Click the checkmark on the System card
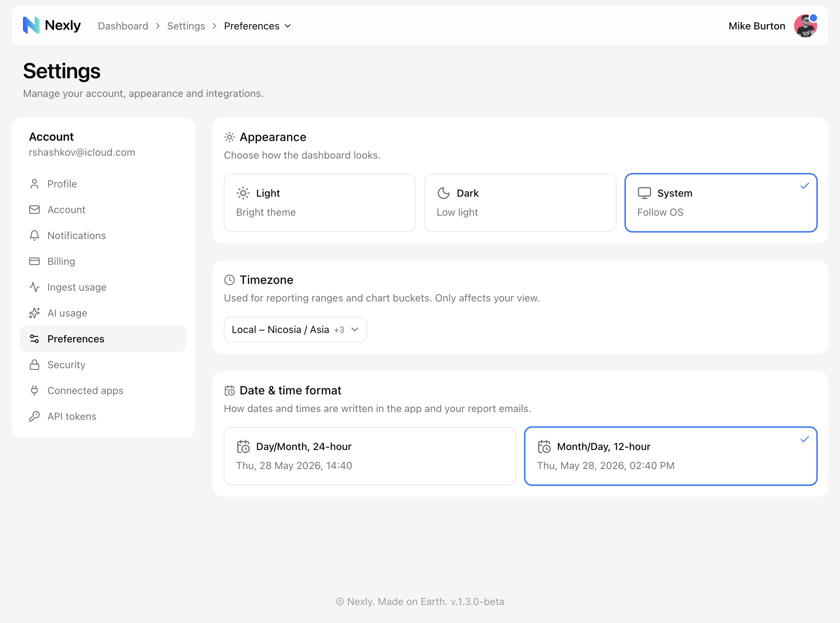Image resolution: width=840 pixels, height=623 pixels. click(804, 186)
